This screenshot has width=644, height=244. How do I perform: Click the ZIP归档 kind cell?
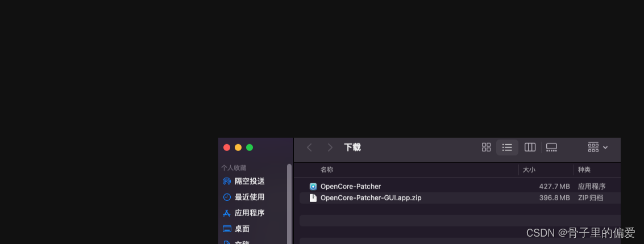tap(590, 198)
